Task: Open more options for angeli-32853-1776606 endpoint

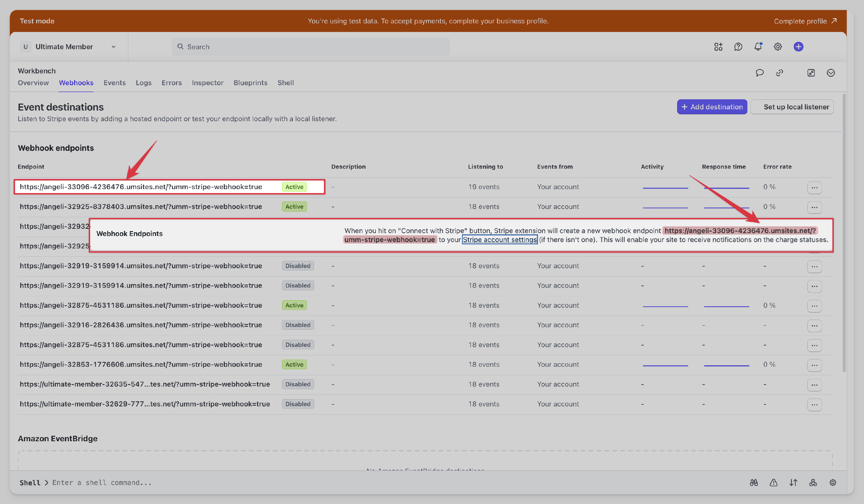Action: coord(815,365)
